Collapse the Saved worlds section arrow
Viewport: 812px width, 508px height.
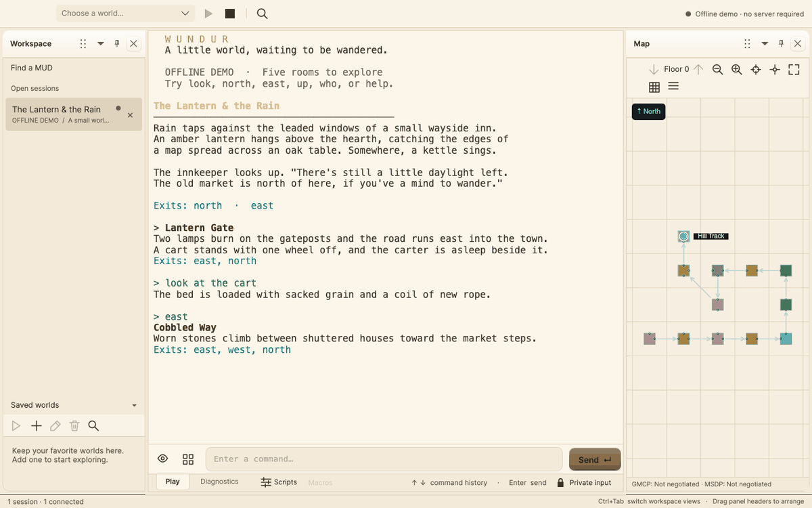pyautogui.click(x=134, y=406)
